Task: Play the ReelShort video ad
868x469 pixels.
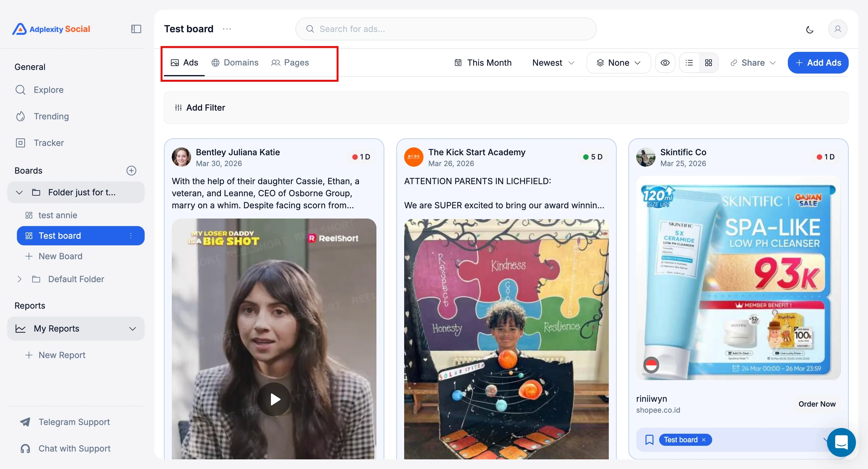Action: tap(274, 399)
